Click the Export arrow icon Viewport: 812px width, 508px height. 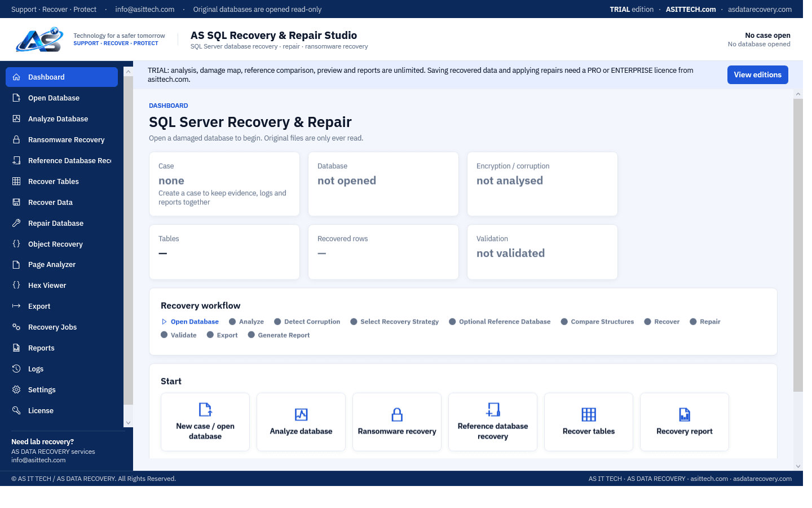[16, 306]
